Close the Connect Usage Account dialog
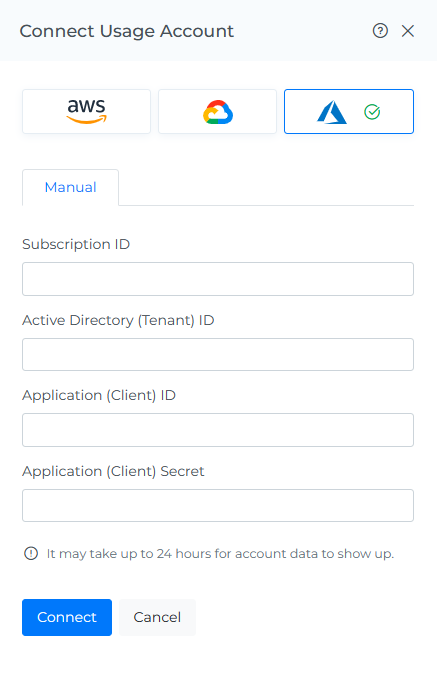The height and width of the screenshot is (681, 437). 408,31
